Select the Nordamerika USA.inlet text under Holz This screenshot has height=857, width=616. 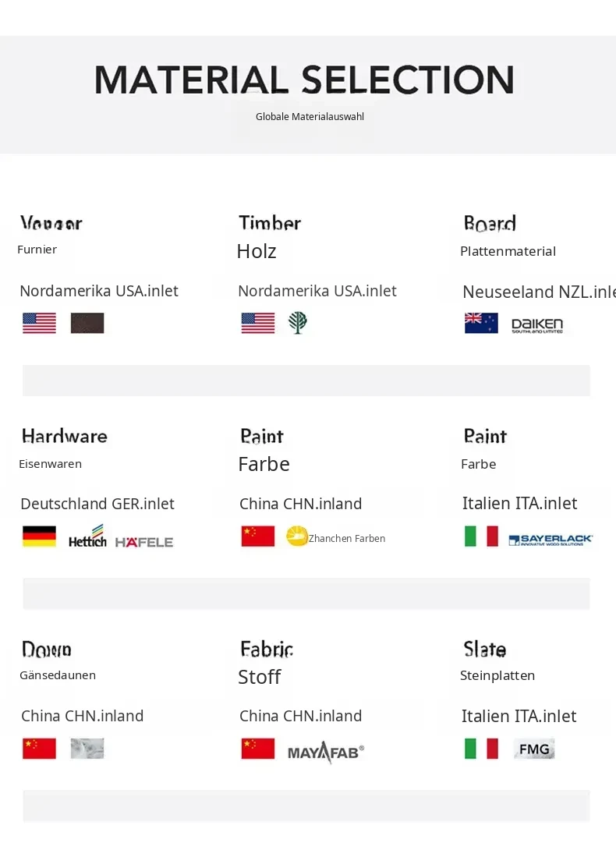(317, 291)
